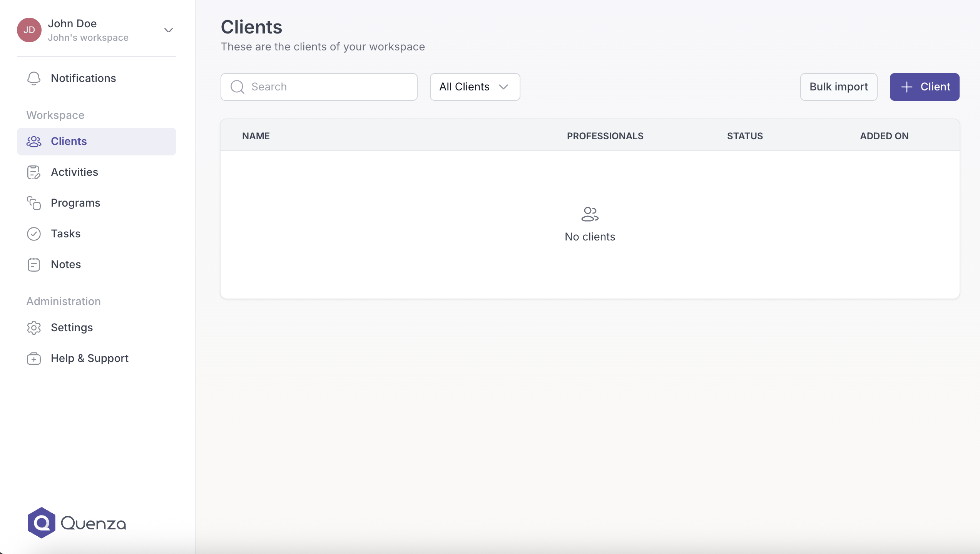This screenshot has width=980, height=554.
Task: Add a new Client button
Action: point(924,87)
